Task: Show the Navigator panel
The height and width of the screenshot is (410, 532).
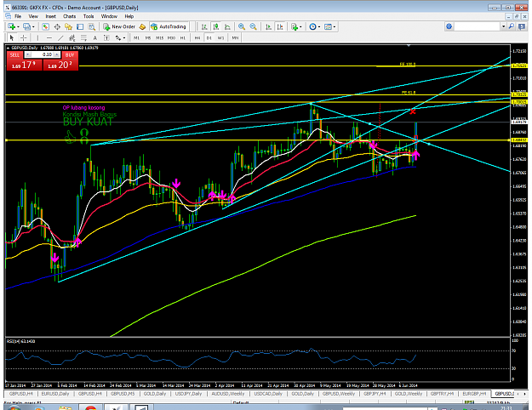Action: (x=69, y=26)
